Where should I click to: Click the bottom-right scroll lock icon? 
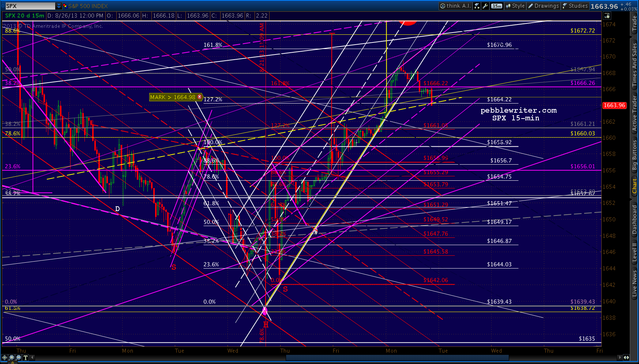pos(627,357)
